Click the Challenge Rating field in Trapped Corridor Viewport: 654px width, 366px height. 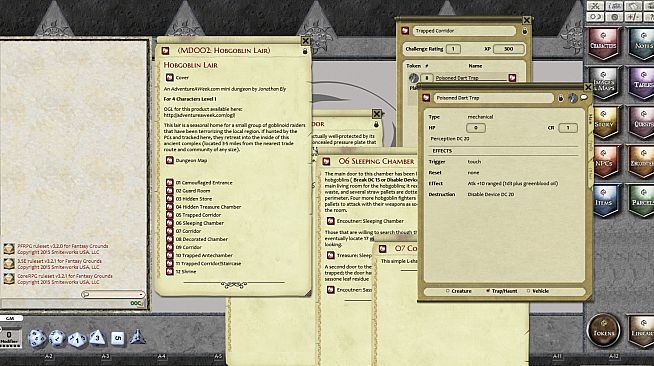453,49
